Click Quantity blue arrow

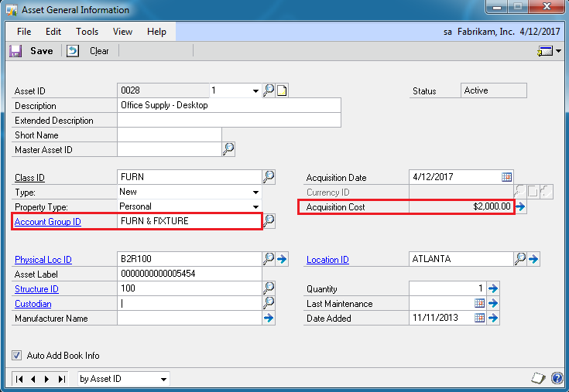tap(493, 288)
